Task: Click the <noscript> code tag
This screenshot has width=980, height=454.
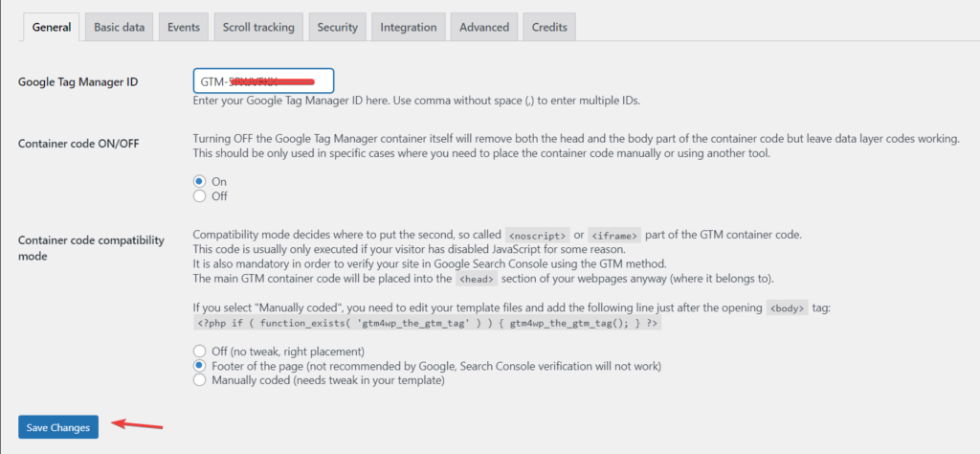Action: coord(538,236)
